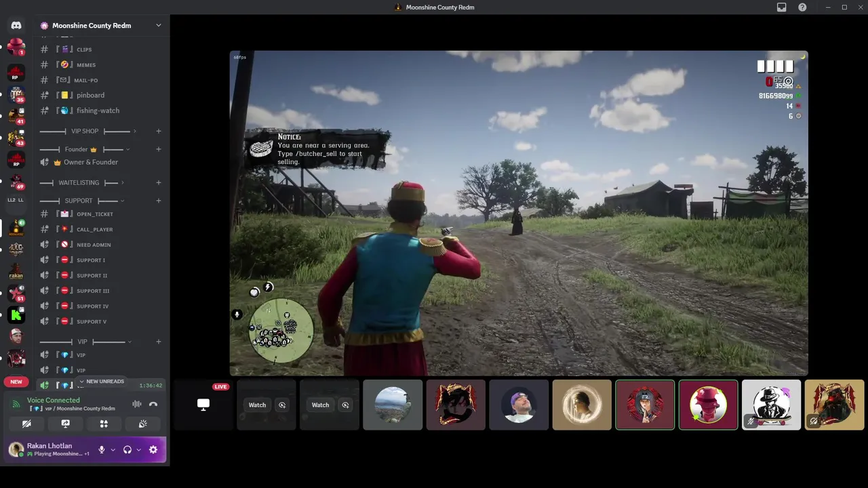
Task: Open headphone output options chevron
Action: point(138,450)
